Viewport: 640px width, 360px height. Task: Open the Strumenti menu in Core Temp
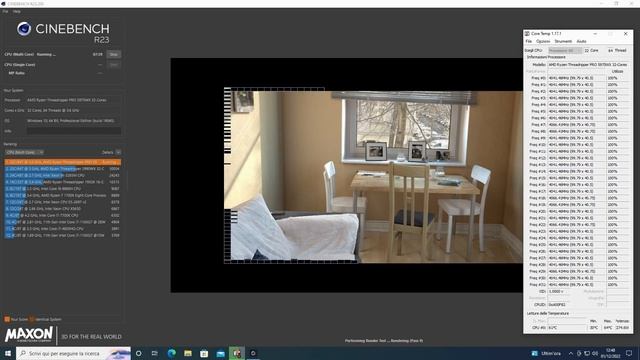point(563,41)
